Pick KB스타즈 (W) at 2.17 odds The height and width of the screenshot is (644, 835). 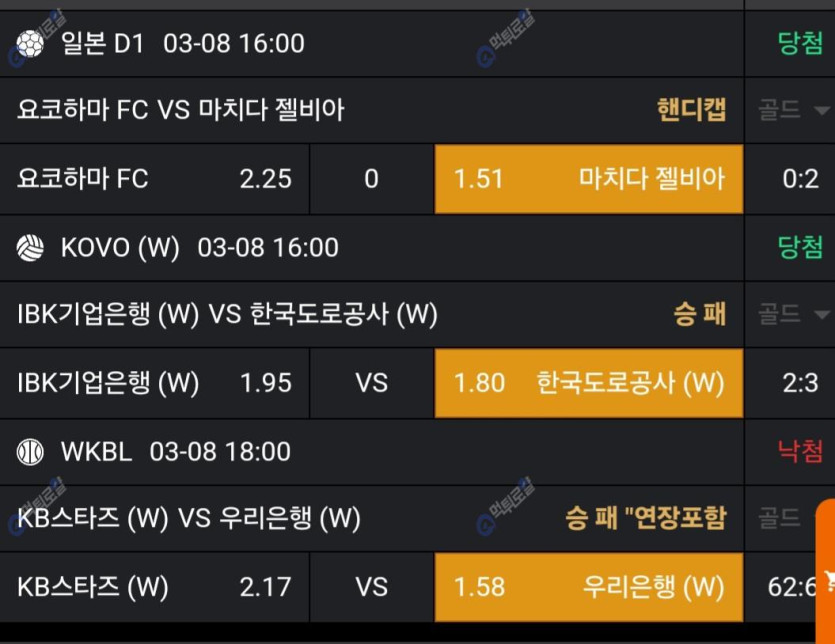[155, 586]
